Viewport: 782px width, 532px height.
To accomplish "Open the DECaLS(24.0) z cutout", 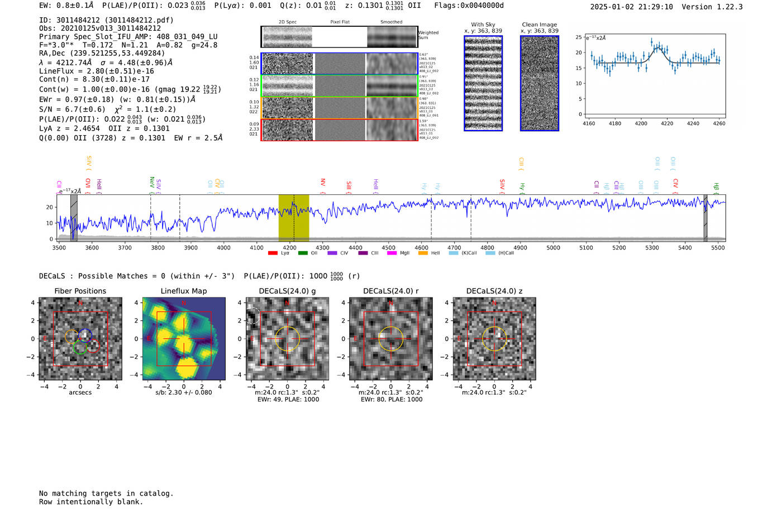I will click(494, 338).
